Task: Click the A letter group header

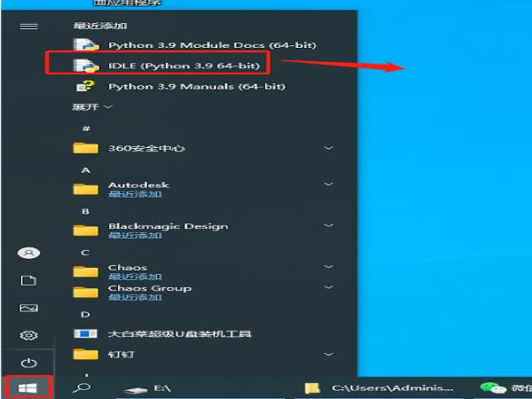Action: (86, 170)
